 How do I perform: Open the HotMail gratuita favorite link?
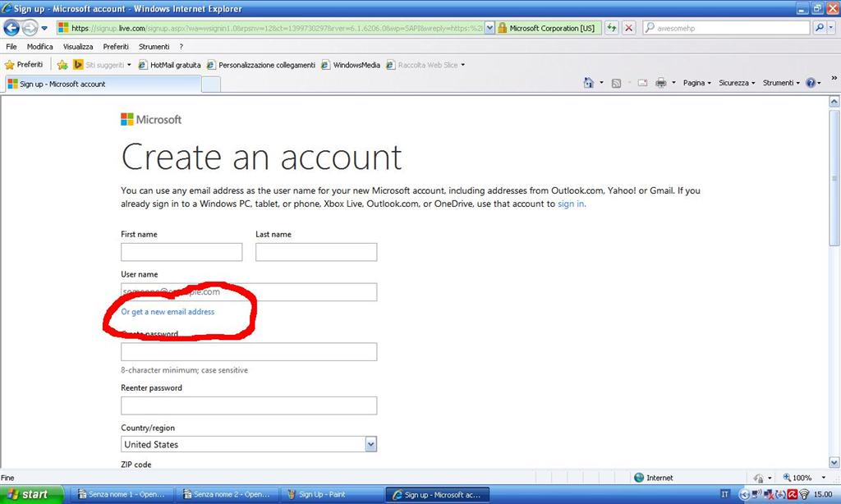coord(169,65)
